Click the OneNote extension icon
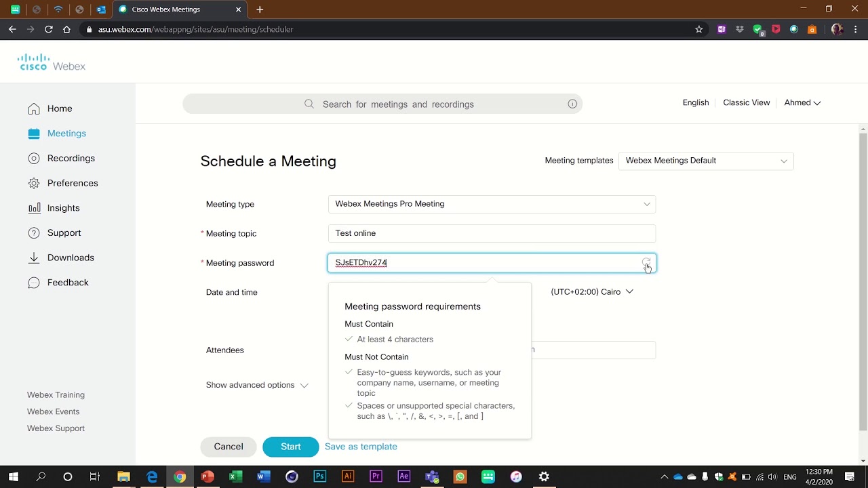 (722, 29)
